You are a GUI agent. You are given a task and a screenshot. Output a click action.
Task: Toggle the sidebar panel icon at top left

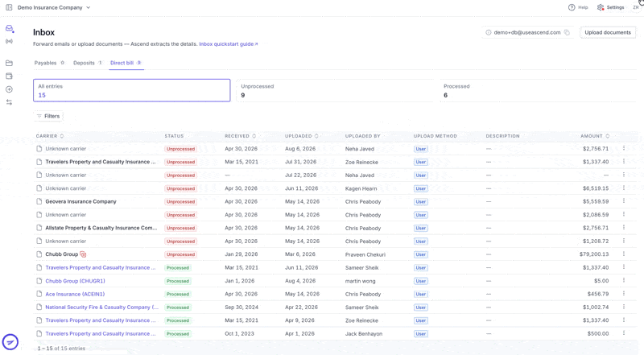click(9, 7)
